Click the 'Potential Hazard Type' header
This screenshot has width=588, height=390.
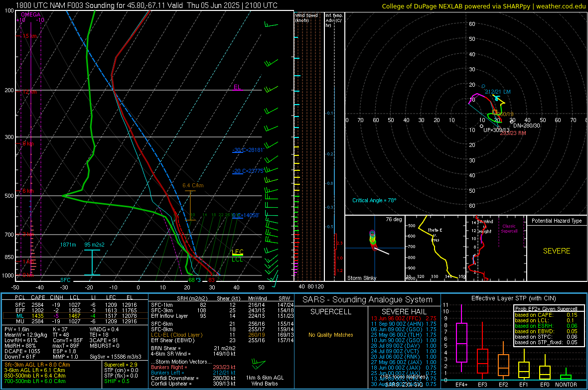tap(557, 221)
